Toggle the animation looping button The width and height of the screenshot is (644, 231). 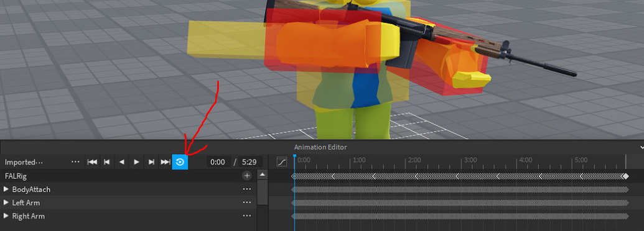[x=180, y=162]
